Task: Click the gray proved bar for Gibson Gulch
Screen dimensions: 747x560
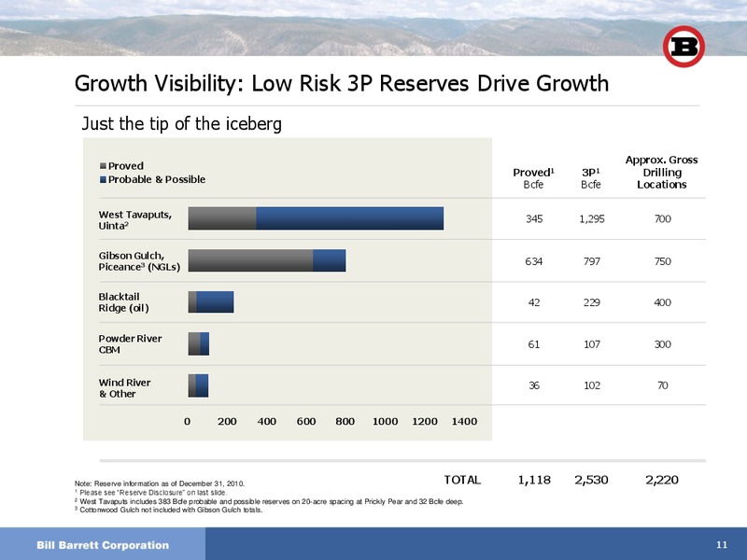Action: pyautogui.click(x=250, y=260)
